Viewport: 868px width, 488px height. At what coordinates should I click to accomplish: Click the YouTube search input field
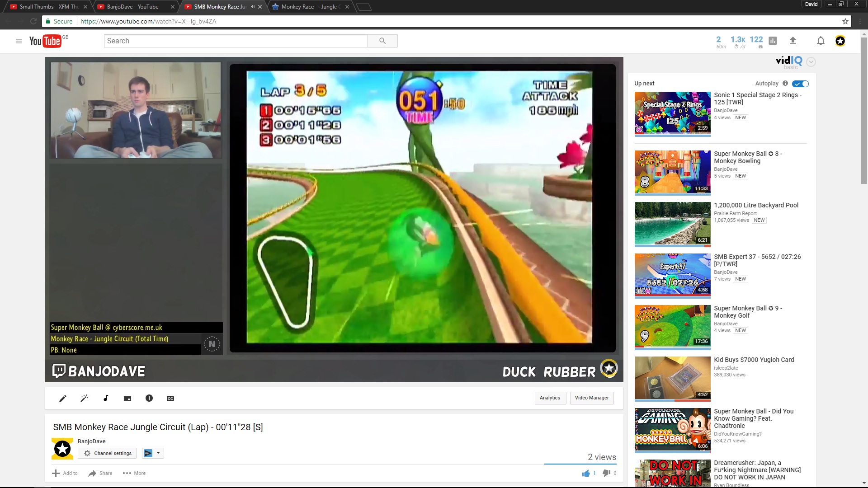pyautogui.click(x=236, y=41)
